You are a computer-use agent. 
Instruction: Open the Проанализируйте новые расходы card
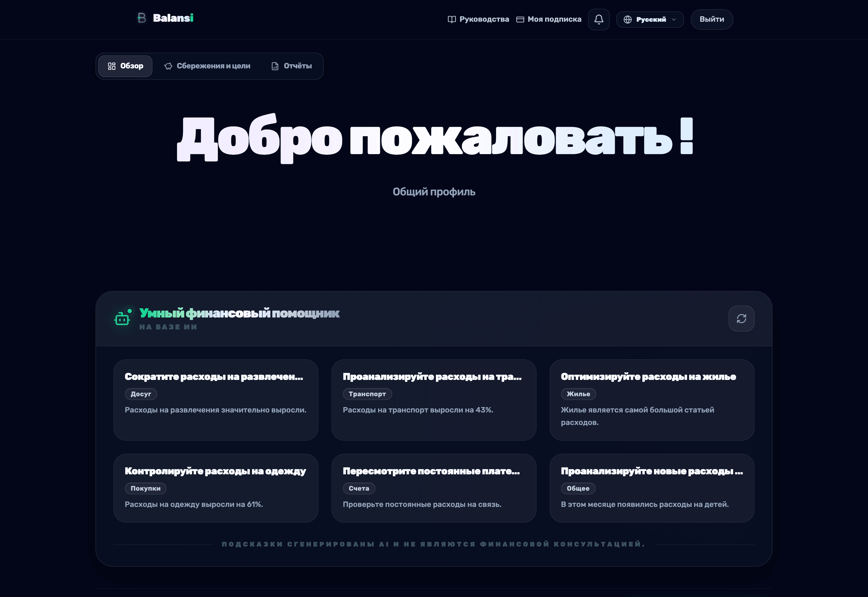point(652,488)
